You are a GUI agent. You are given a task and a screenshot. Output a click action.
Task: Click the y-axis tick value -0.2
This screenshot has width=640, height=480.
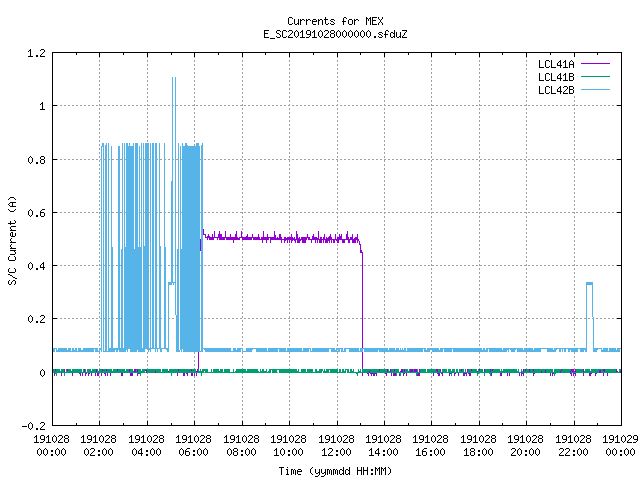(33, 426)
